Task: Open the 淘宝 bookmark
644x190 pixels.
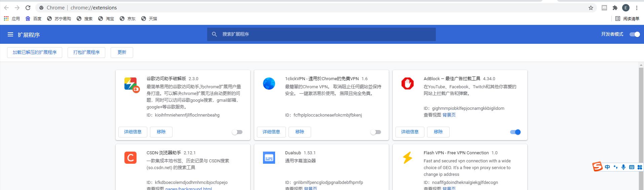Action: [x=106, y=19]
